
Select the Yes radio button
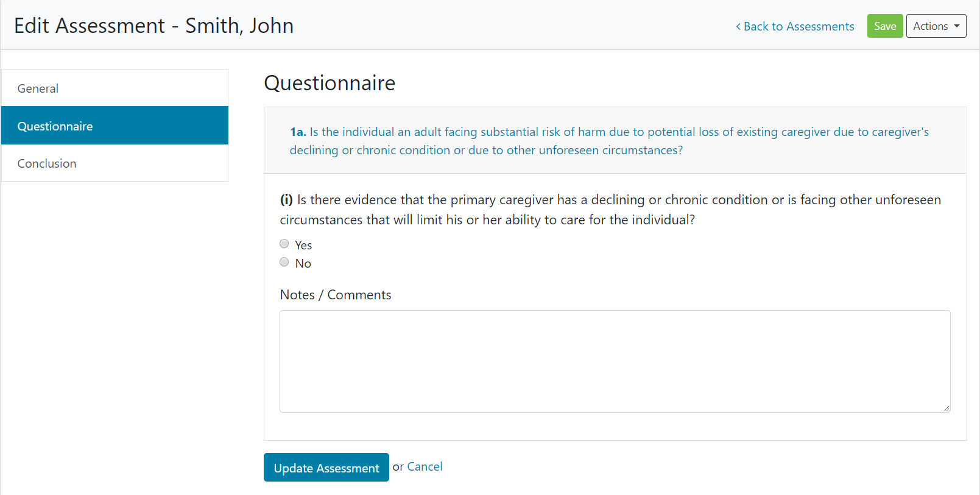(284, 244)
